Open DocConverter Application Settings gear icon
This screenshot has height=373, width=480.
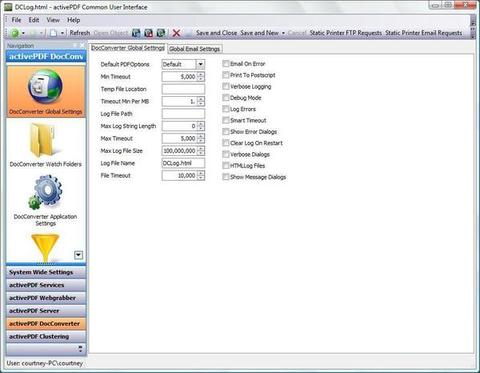[45, 192]
